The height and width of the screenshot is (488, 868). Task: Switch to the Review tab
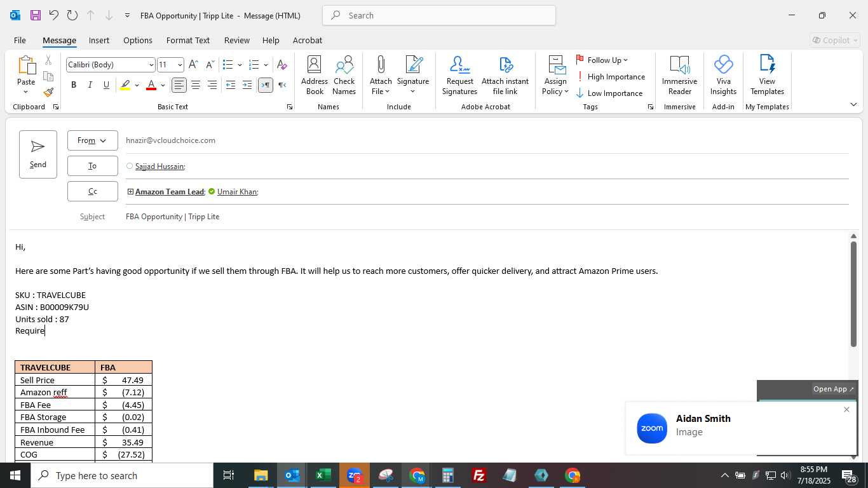(x=237, y=40)
